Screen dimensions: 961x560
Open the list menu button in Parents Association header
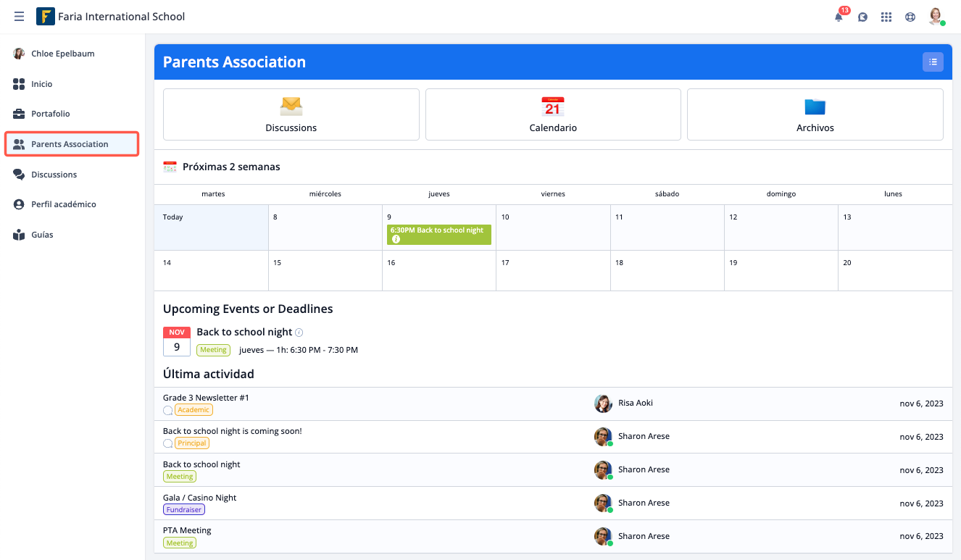[932, 62]
